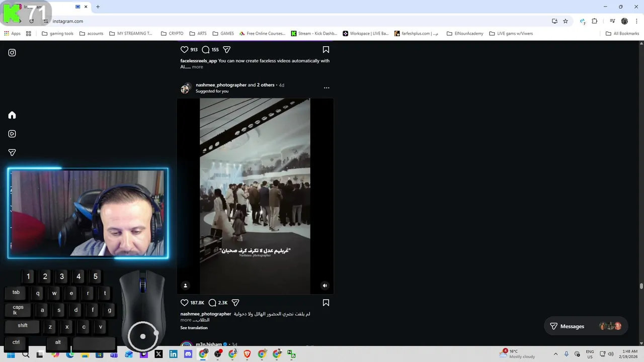The height and width of the screenshot is (362, 644).
Task: Open Brave browser taskbar icon
Action: (247, 354)
